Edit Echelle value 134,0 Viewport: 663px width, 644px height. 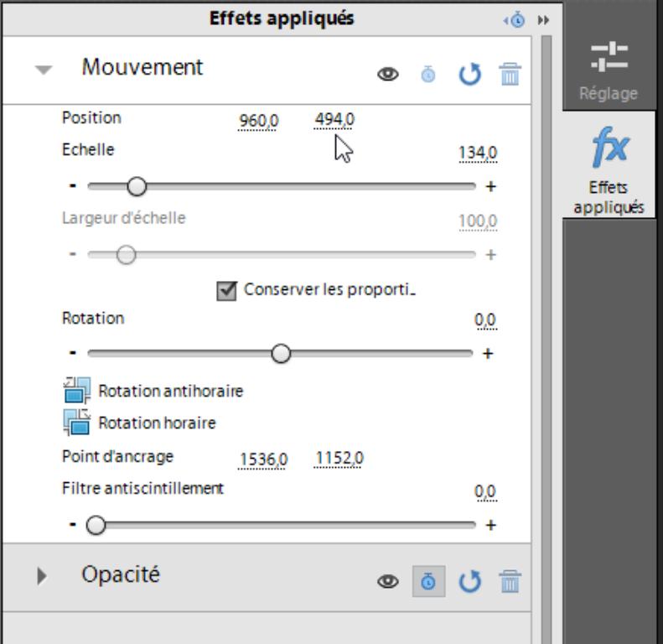click(x=478, y=153)
